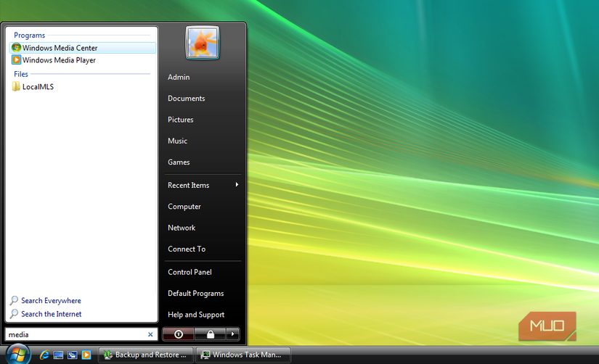Open Games from Start menu
The image size is (599, 364).
pyautogui.click(x=179, y=162)
